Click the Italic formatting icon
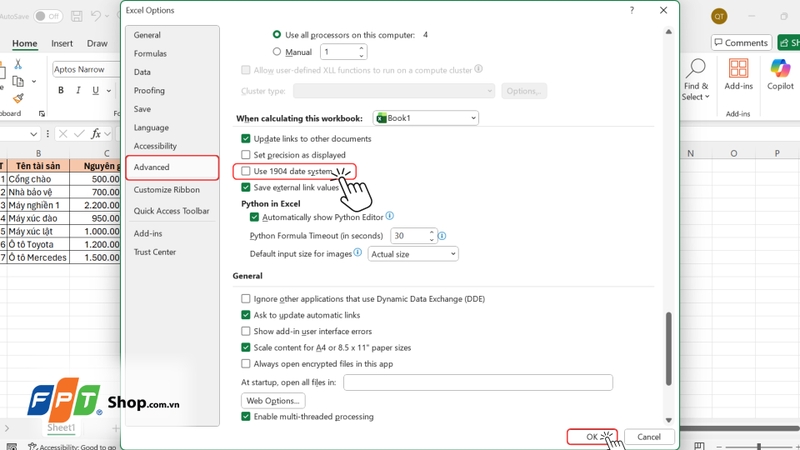Viewport: 800px width, 450px height. (78, 90)
